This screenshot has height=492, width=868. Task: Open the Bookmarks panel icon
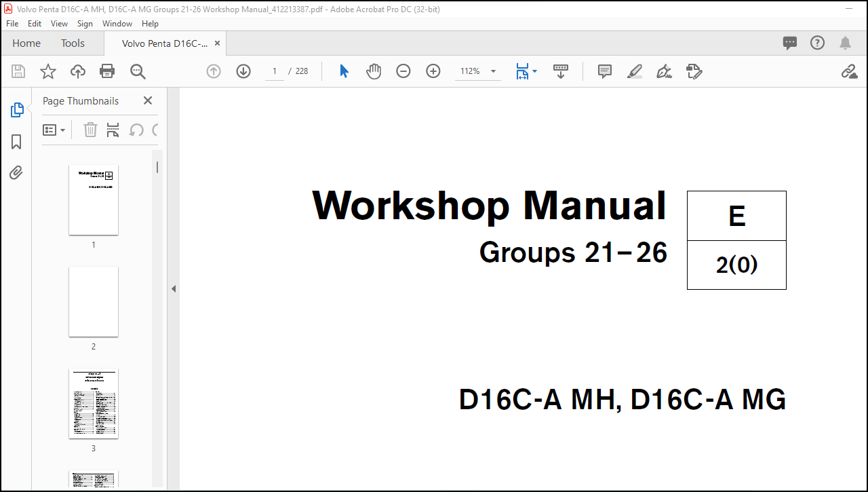pyautogui.click(x=16, y=141)
